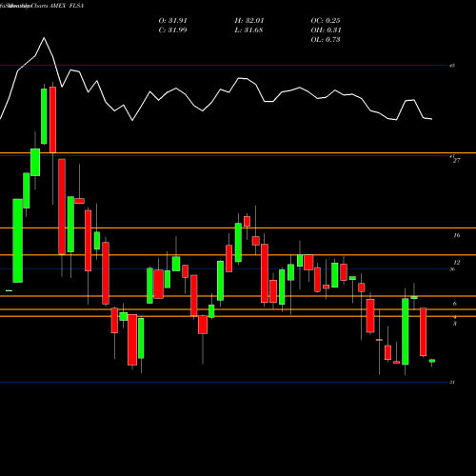
Task: Click the 'OH: 0.31' reading
Action: (x=326, y=30)
